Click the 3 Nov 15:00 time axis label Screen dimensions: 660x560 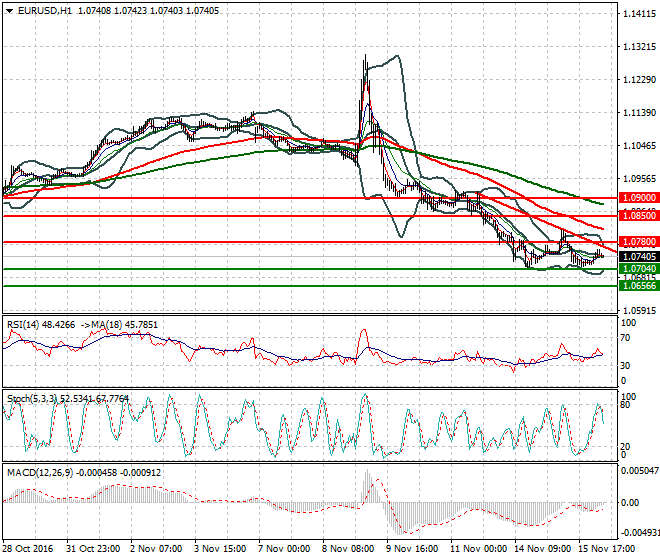220,549
